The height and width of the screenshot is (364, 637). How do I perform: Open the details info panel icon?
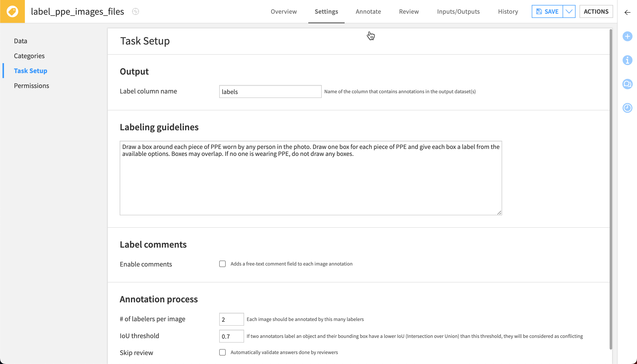click(628, 60)
